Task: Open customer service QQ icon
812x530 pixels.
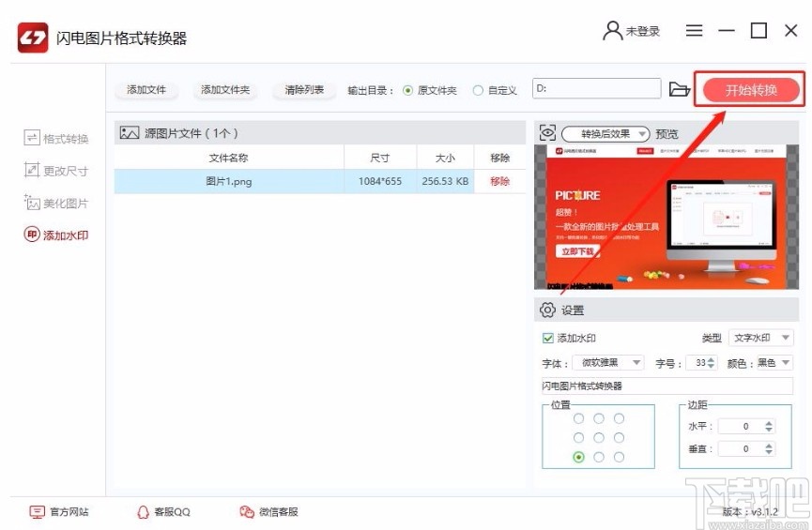Action: pos(143,512)
